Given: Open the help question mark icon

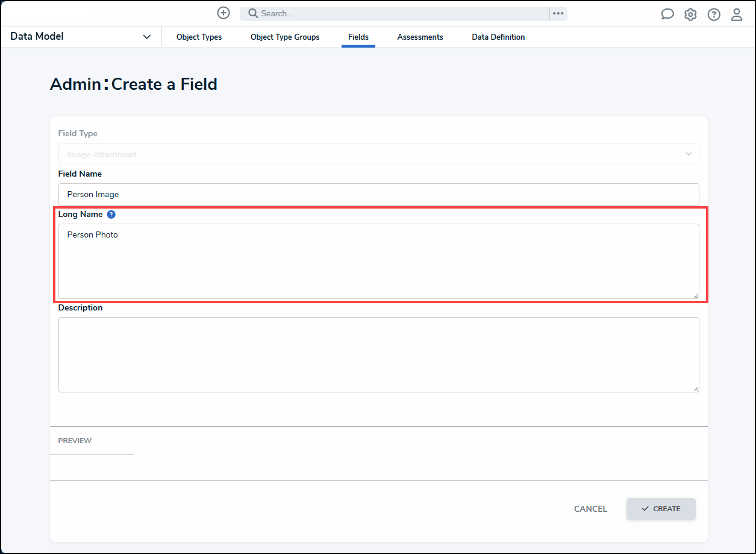Looking at the screenshot, I should pos(714,14).
